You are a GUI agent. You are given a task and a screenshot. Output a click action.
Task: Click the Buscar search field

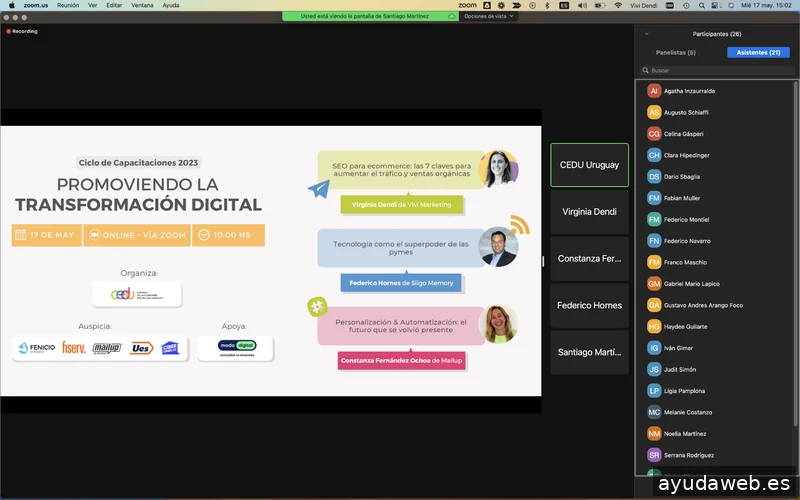click(x=717, y=70)
